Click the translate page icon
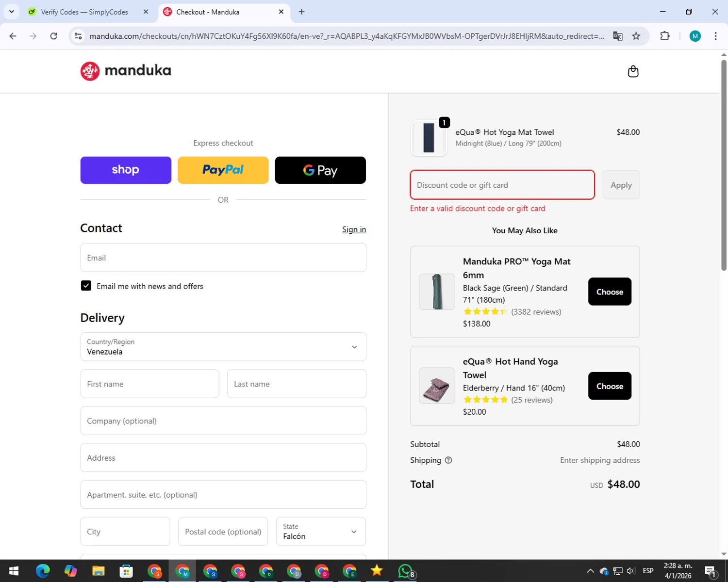 tap(617, 36)
